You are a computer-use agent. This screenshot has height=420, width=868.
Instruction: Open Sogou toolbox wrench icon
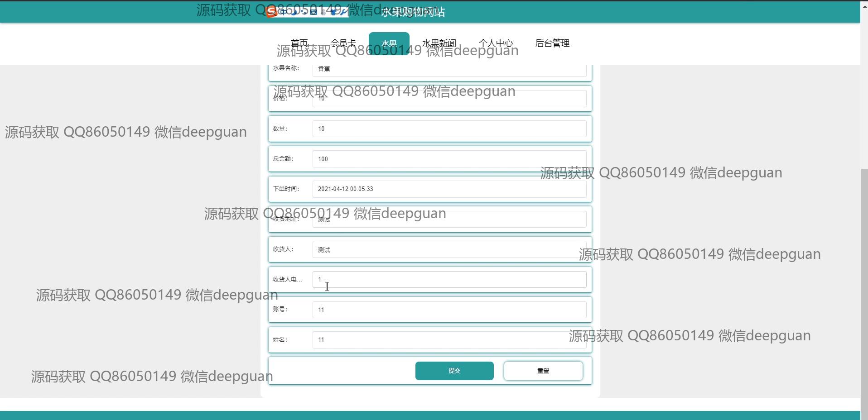point(343,12)
